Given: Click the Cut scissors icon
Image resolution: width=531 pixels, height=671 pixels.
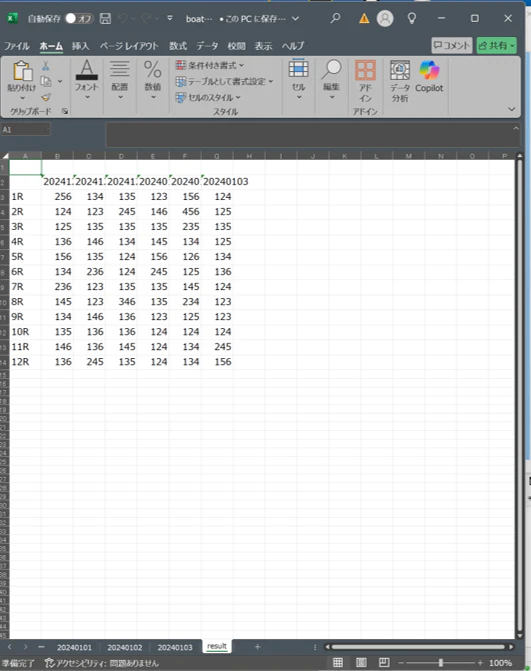Looking at the screenshot, I should tap(46, 65).
